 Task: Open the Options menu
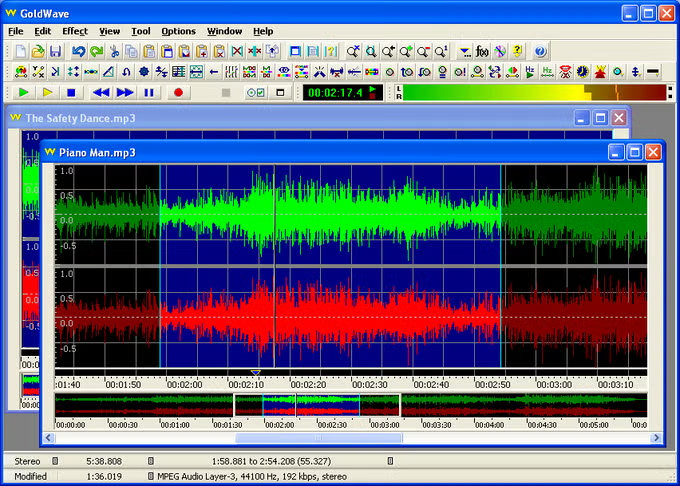click(x=179, y=31)
